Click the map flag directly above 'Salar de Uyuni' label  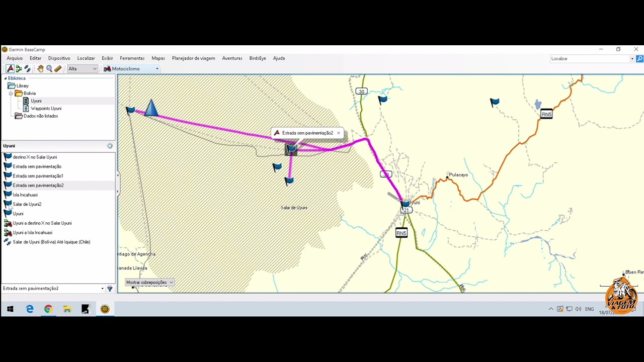289,181
